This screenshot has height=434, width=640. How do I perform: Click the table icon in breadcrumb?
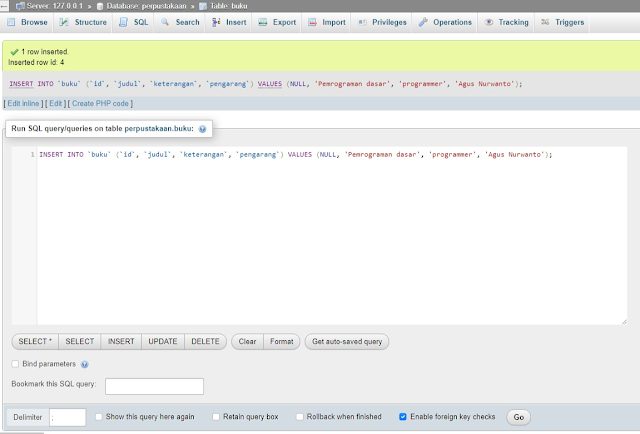click(203, 6)
